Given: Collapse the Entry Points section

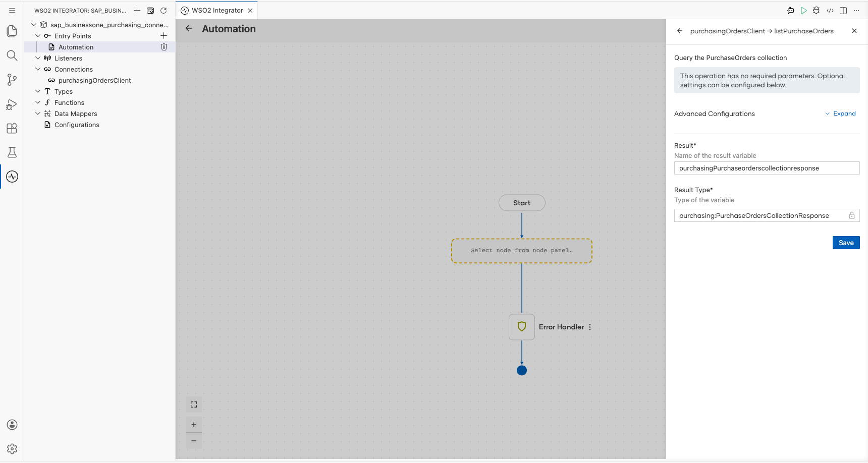Looking at the screenshot, I should (38, 36).
